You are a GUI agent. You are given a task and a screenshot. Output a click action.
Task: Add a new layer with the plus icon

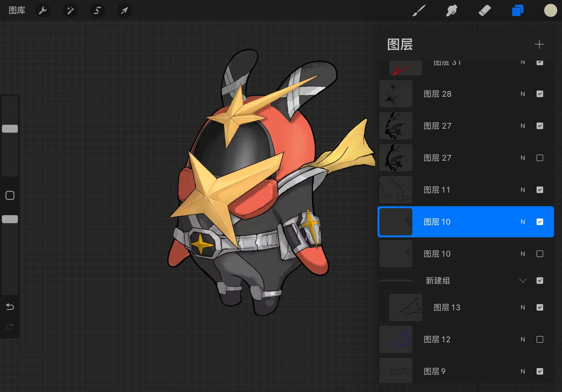coord(539,44)
